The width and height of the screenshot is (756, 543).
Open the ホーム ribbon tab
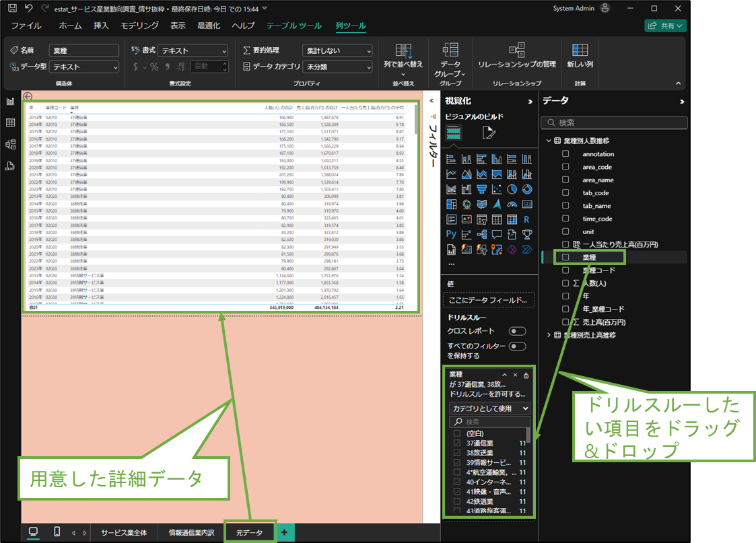point(70,26)
